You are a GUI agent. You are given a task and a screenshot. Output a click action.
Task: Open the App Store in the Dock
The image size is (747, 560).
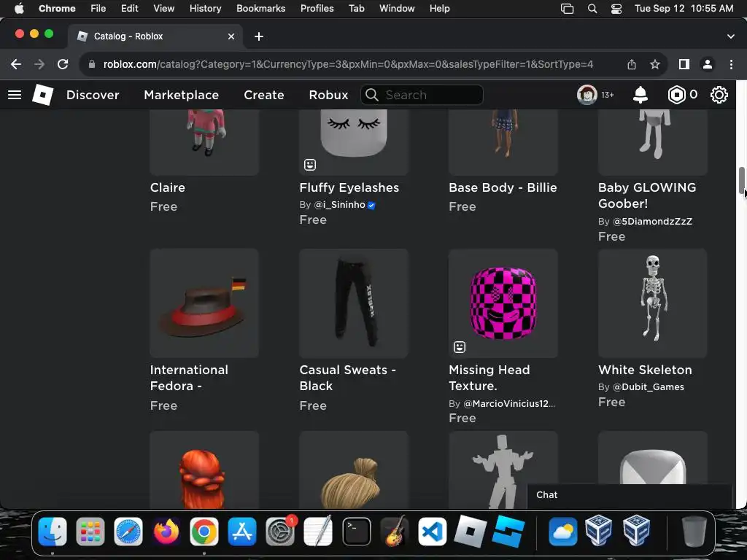pyautogui.click(x=242, y=532)
